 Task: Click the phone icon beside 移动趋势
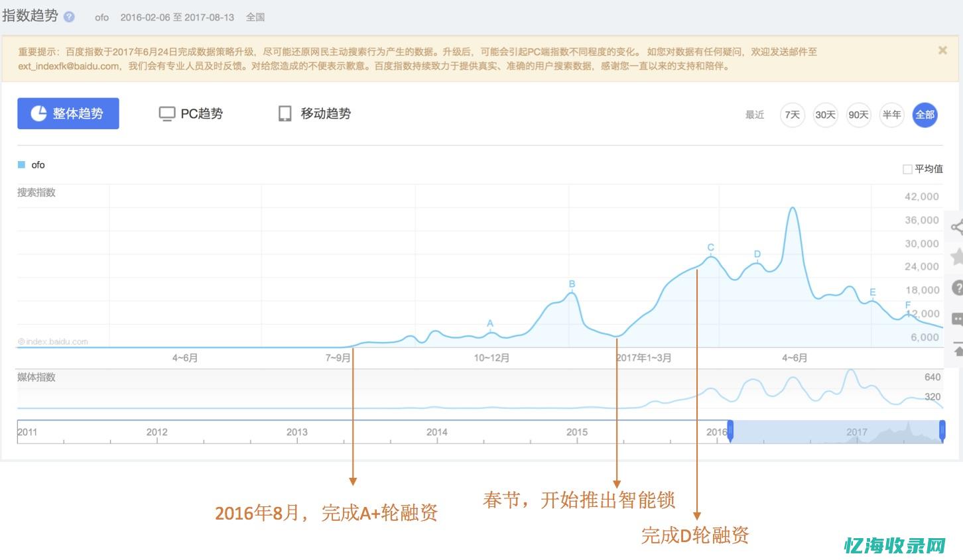click(x=285, y=113)
